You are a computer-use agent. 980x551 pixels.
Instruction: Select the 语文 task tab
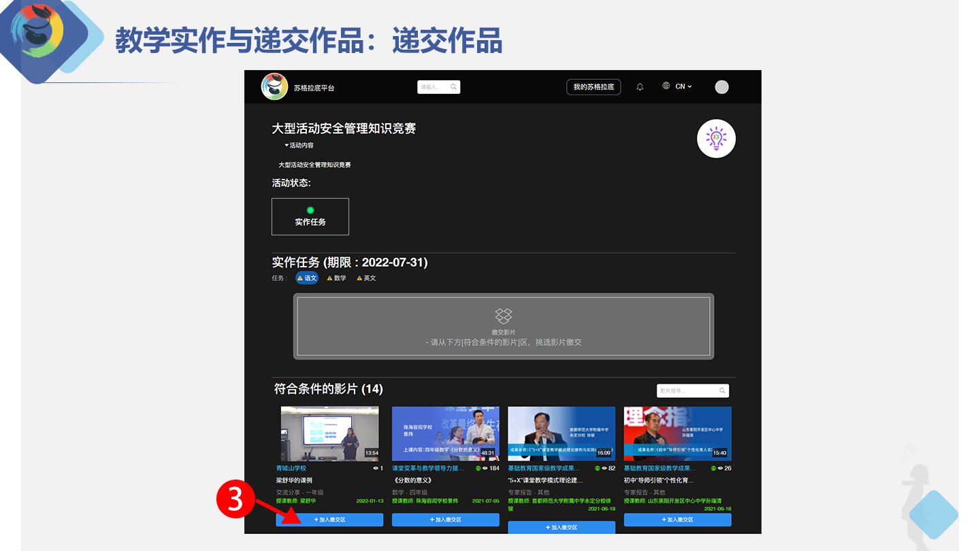coord(307,278)
